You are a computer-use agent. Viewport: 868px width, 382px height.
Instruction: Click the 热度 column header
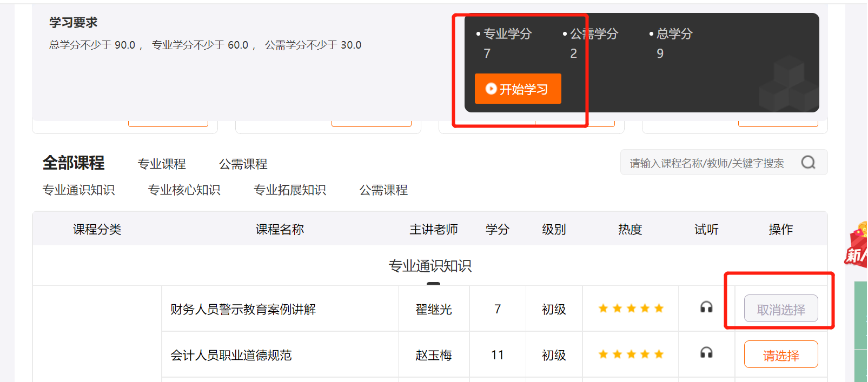630,230
